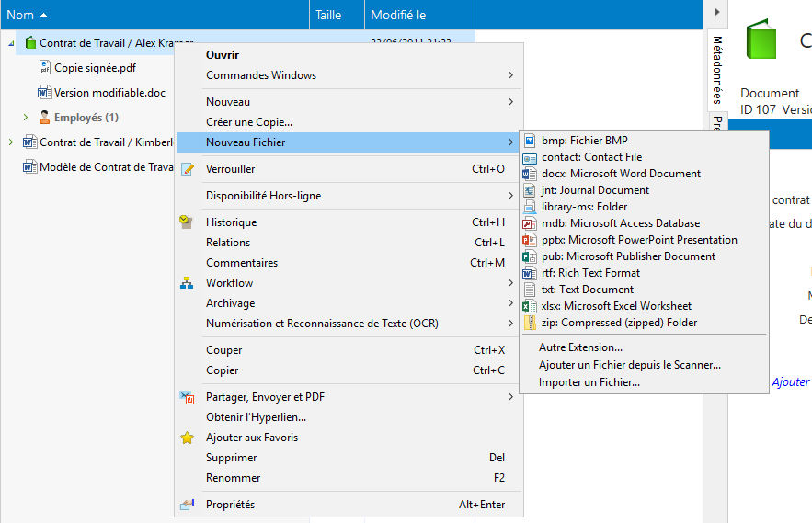Image resolution: width=812 pixels, height=523 pixels.
Task: Open Copie signée.pdf file in list
Action: (x=94, y=68)
